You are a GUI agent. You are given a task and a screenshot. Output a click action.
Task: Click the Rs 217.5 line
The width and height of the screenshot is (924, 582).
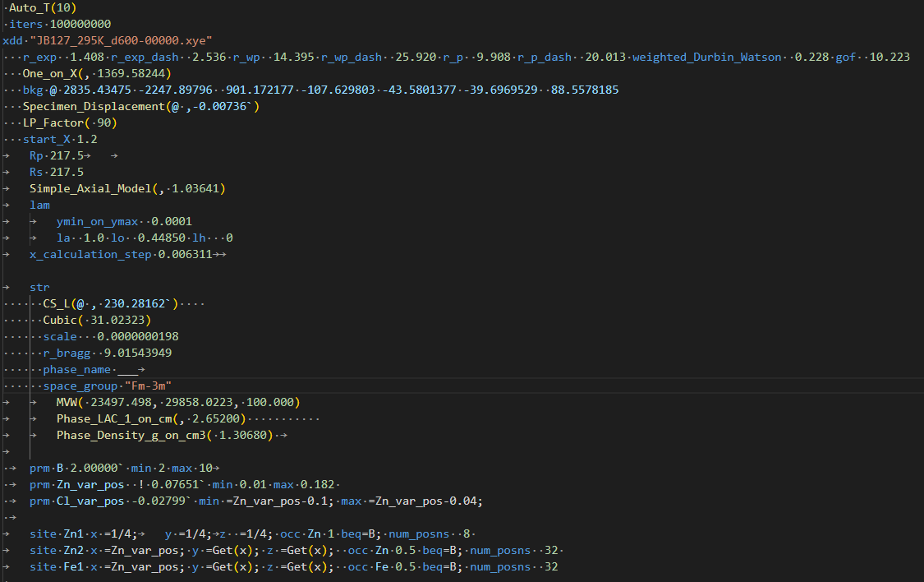pos(57,172)
